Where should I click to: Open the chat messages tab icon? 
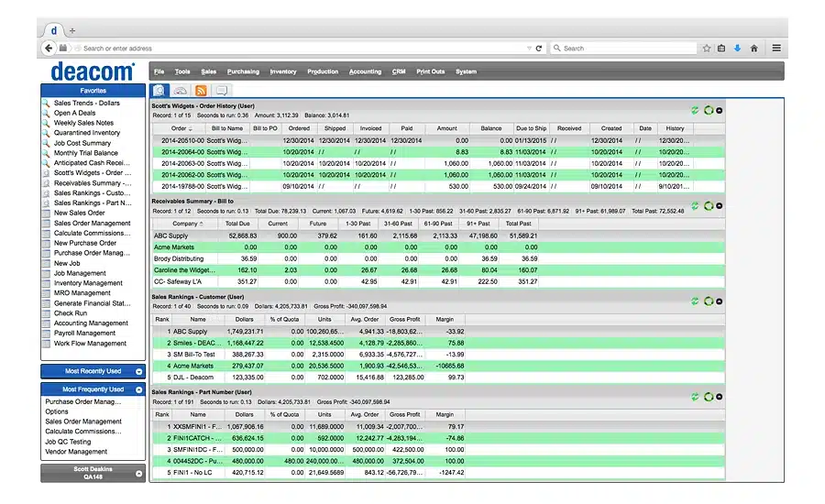point(222,91)
